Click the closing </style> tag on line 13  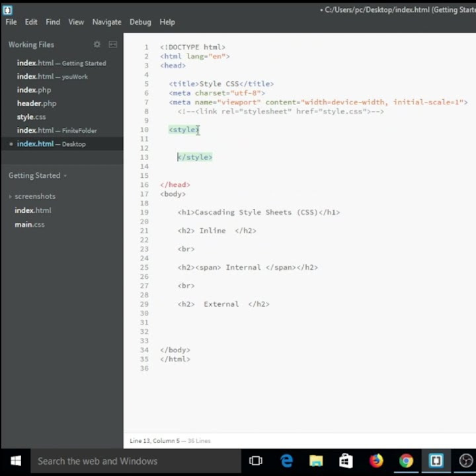click(194, 157)
